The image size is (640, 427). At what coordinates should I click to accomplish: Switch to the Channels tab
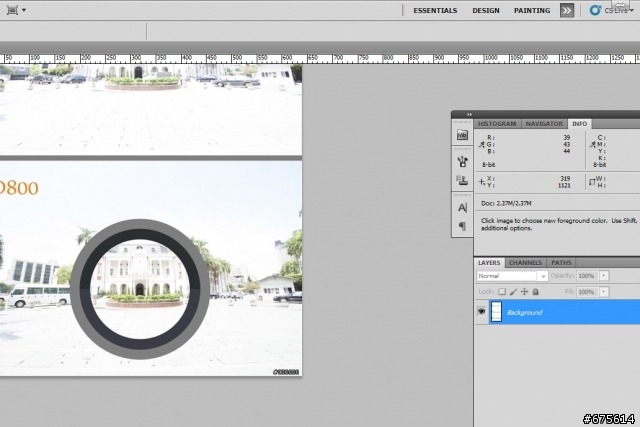(524, 262)
